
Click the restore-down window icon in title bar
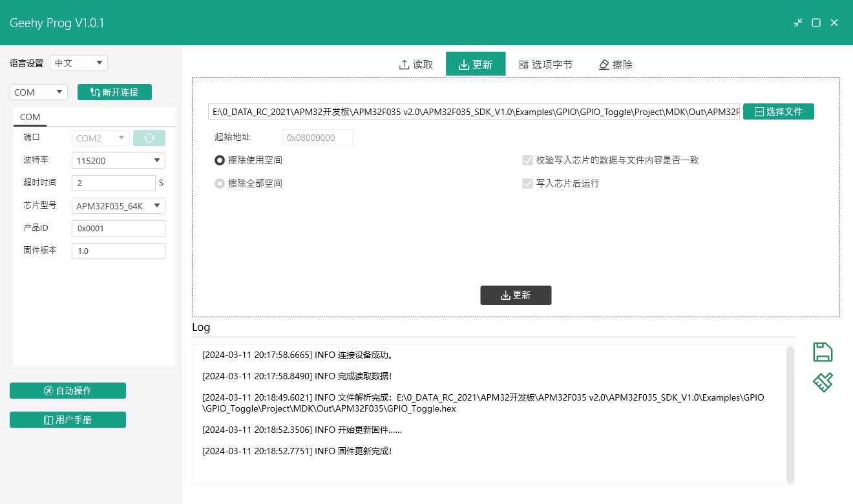(798, 23)
